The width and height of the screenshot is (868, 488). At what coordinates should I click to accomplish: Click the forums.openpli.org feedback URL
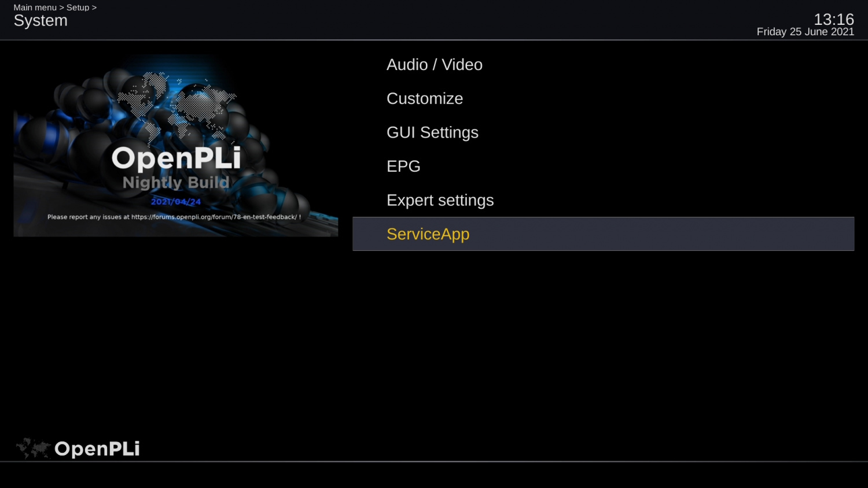point(214,217)
